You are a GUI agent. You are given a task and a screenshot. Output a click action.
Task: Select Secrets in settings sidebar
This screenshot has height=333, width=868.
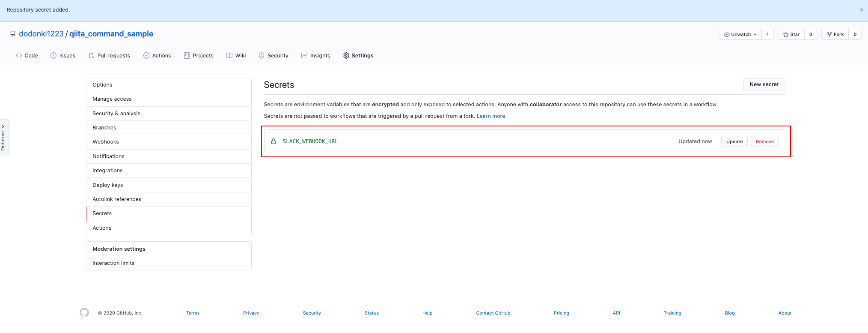coord(169,213)
